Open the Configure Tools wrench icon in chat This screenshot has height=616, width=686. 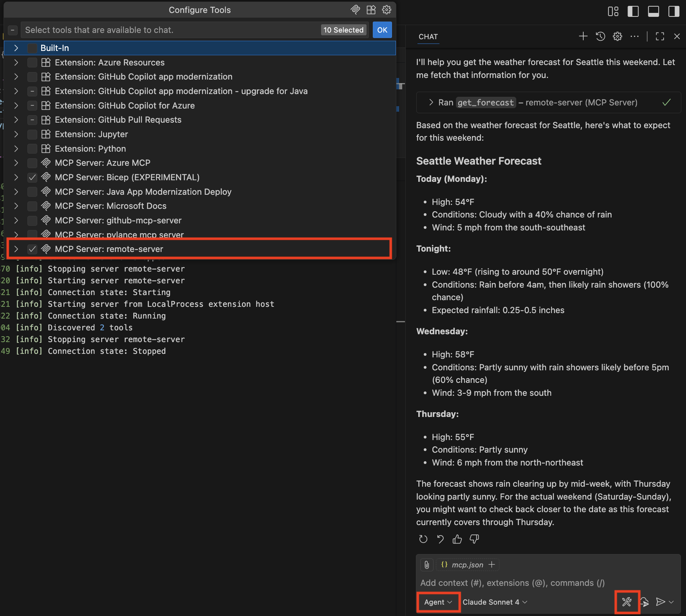(x=627, y=602)
